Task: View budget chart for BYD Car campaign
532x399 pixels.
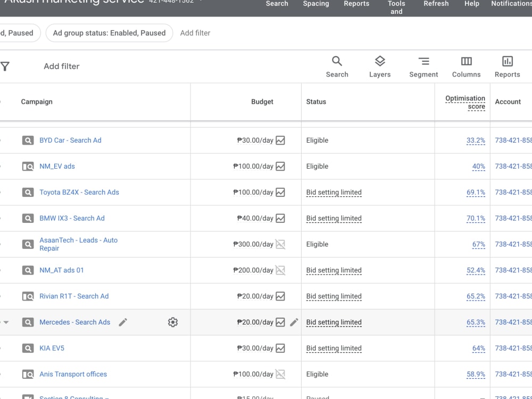Action: tap(280, 140)
